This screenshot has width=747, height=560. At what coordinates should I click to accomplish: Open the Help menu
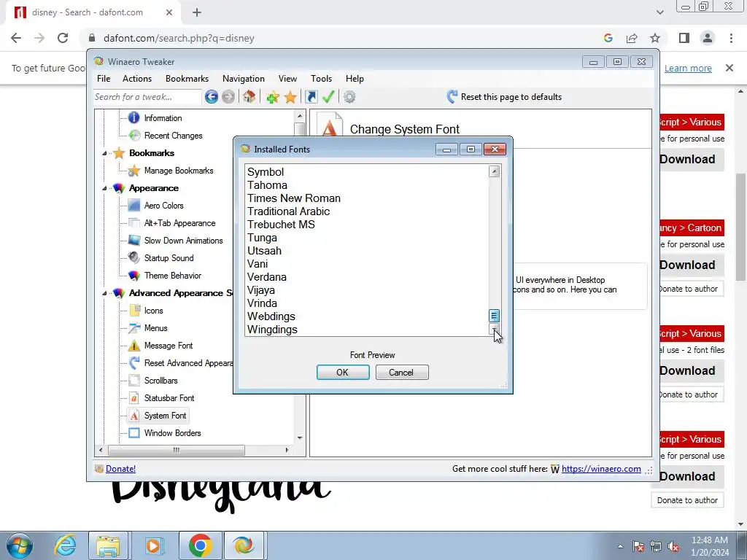click(355, 79)
